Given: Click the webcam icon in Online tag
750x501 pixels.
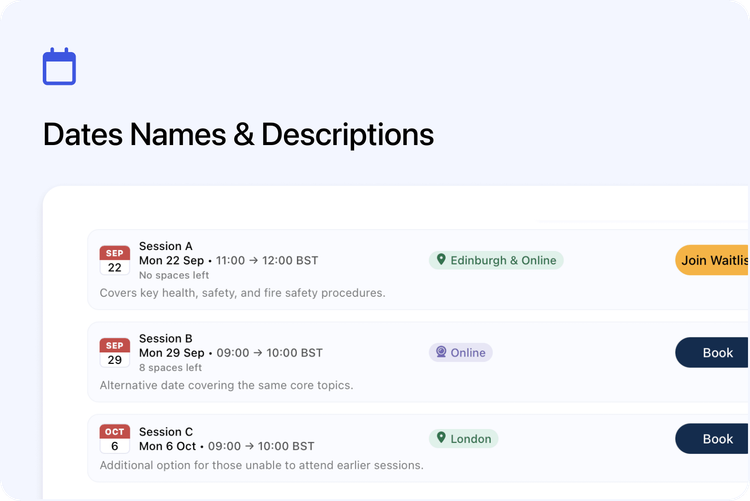Looking at the screenshot, I should 440,353.
